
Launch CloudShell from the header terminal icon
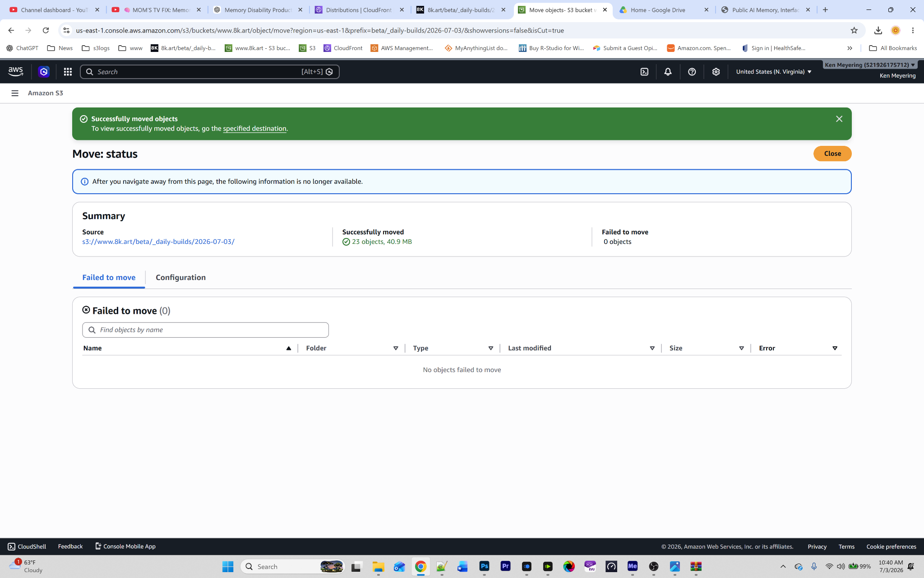[644, 72]
